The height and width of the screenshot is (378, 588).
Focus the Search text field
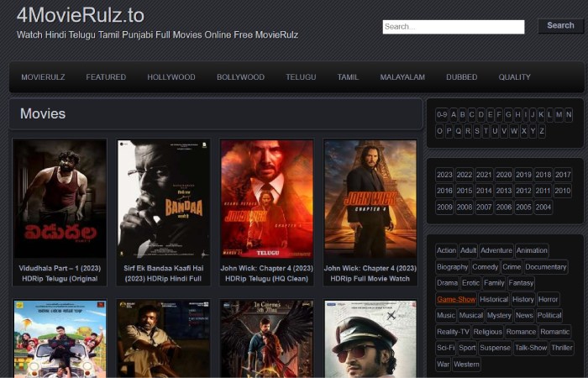tap(454, 27)
